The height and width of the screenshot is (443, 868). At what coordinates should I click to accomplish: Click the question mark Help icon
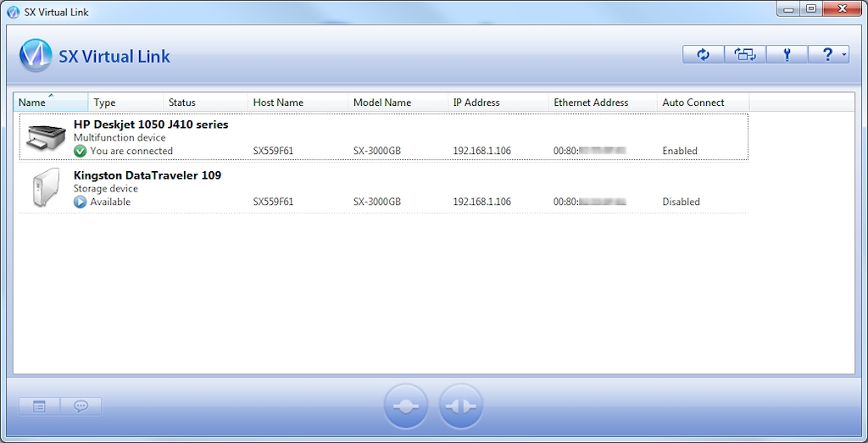pos(826,55)
